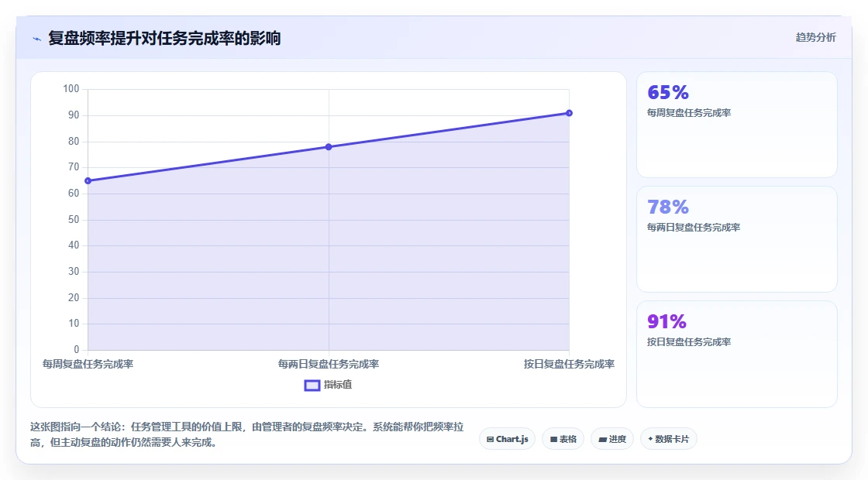This screenshot has height=480, width=868.
Task: Click the 趋势分析 label in the header
Action: coord(815,38)
